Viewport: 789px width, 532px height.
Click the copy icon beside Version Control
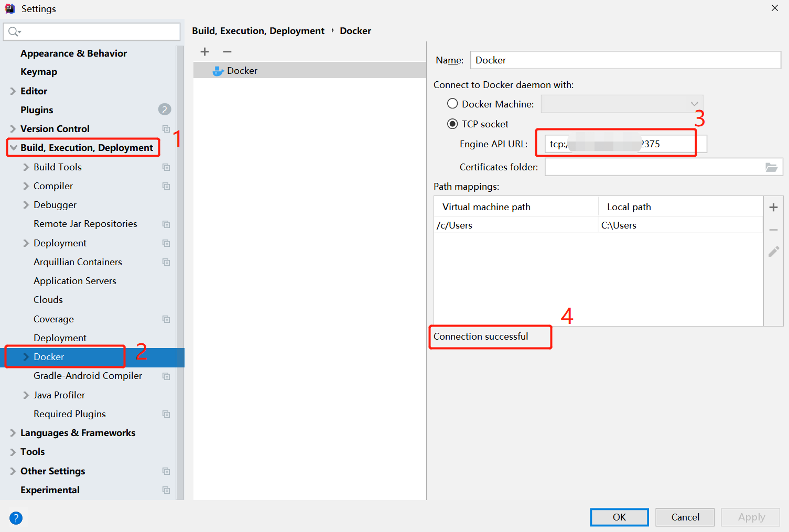[x=166, y=129]
